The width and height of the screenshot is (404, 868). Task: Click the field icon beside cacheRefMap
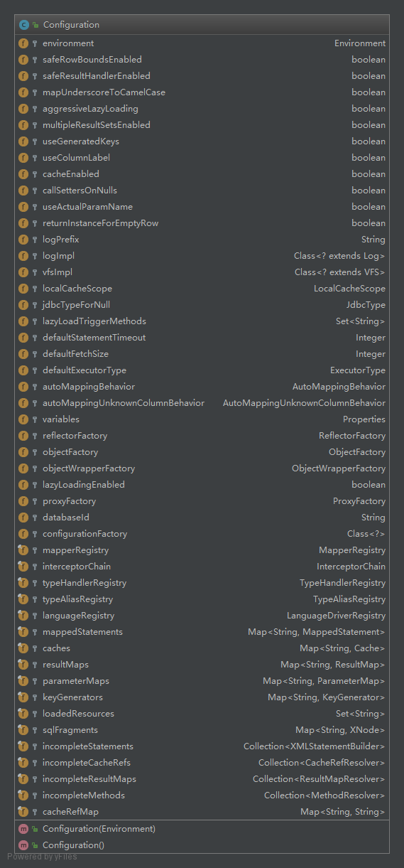(23, 812)
